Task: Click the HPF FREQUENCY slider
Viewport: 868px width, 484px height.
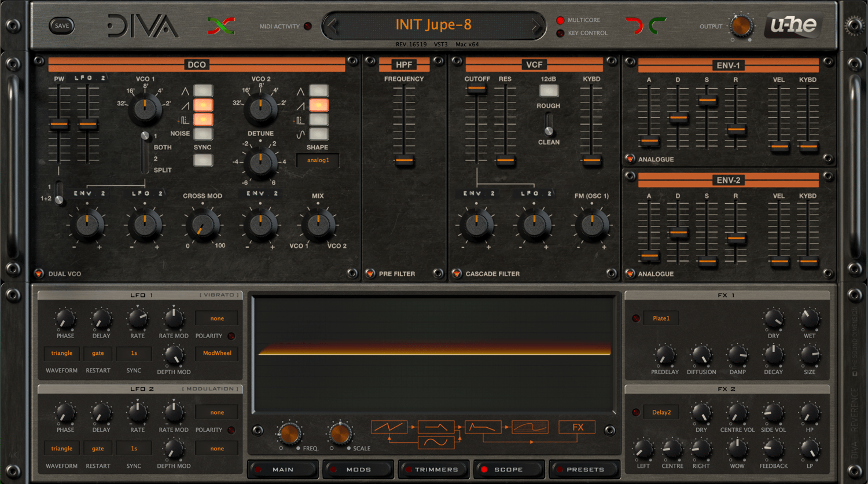Action: 404,160
